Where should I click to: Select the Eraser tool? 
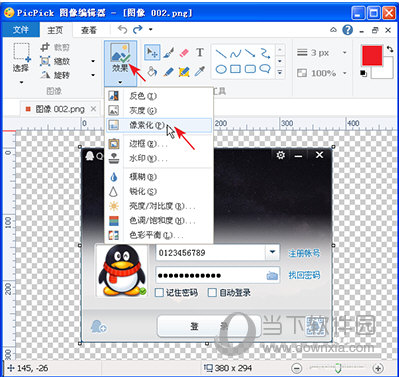(x=184, y=53)
